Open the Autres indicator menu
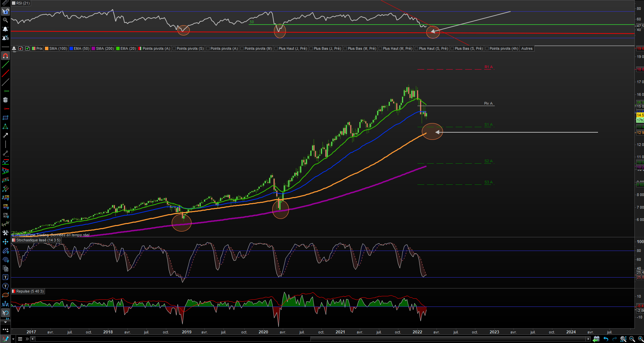The image size is (644, 343). [527, 48]
